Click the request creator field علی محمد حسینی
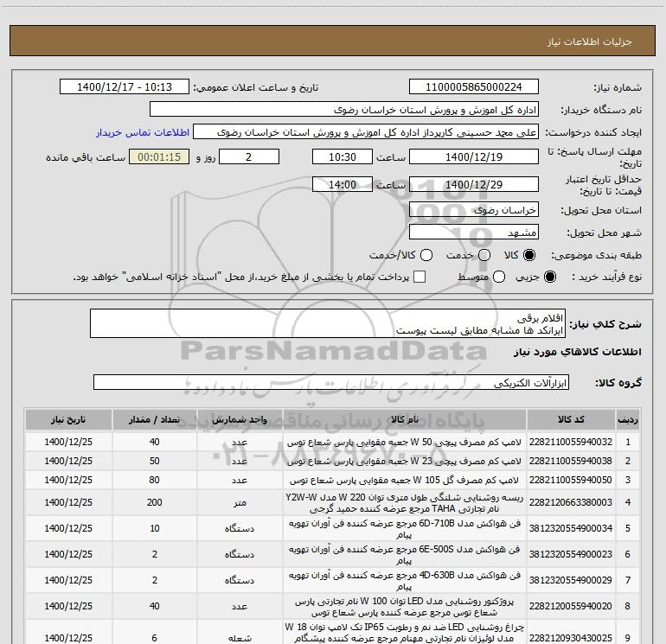Screen dimensions: 666x644 click(366, 132)
